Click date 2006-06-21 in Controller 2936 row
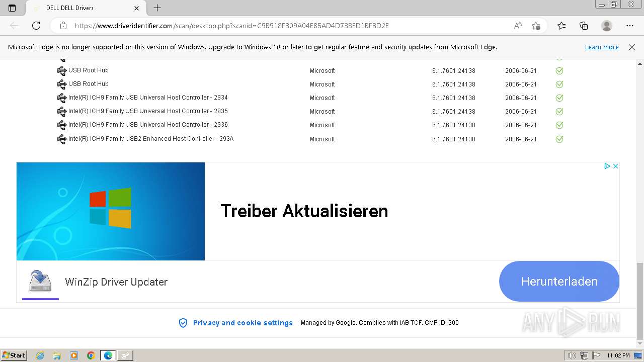Image resolution: width=644 pixels, height=362 pixels. (521, 125)
